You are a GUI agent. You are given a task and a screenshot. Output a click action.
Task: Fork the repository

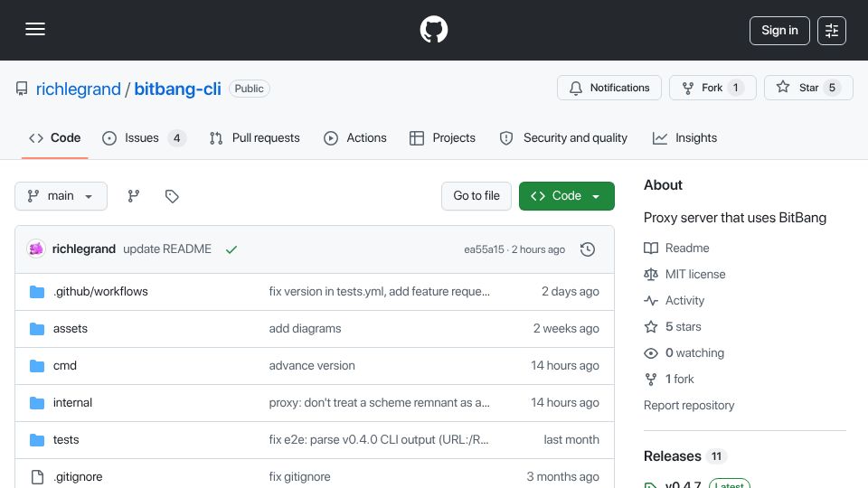[712, 88]
